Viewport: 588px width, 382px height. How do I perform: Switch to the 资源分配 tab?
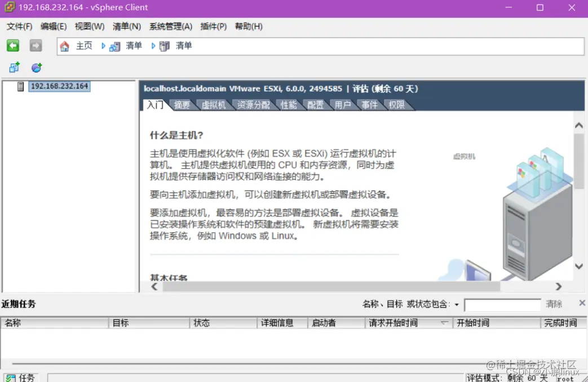coord(254,105)
